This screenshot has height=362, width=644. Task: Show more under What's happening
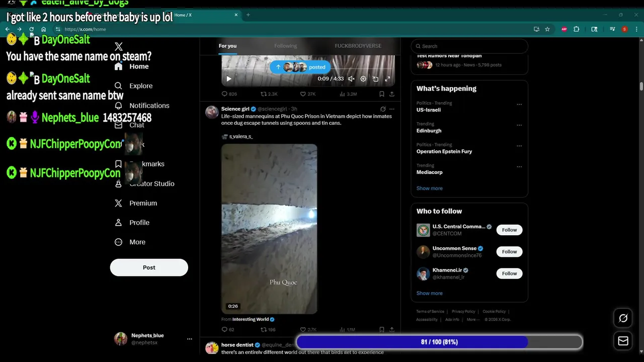pos(430,188)
